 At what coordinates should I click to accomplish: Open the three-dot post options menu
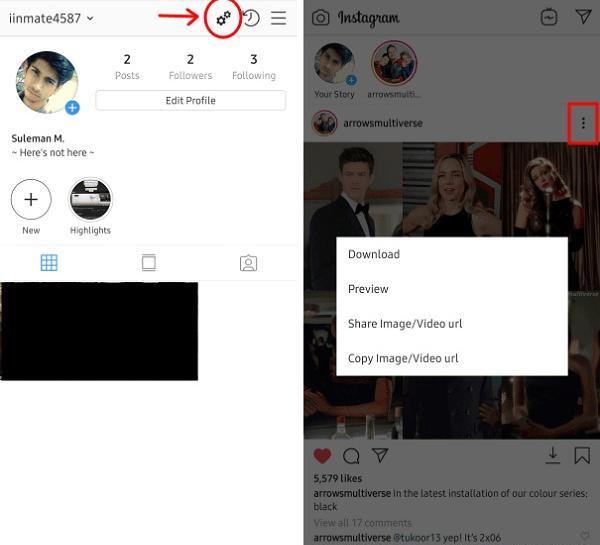(583, 123)
